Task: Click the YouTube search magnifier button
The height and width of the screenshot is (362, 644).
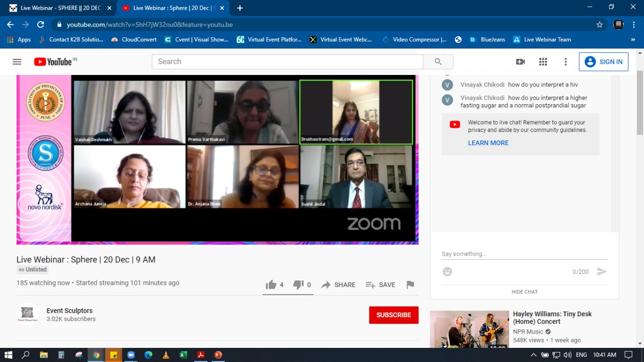Action: coord(438,61)
